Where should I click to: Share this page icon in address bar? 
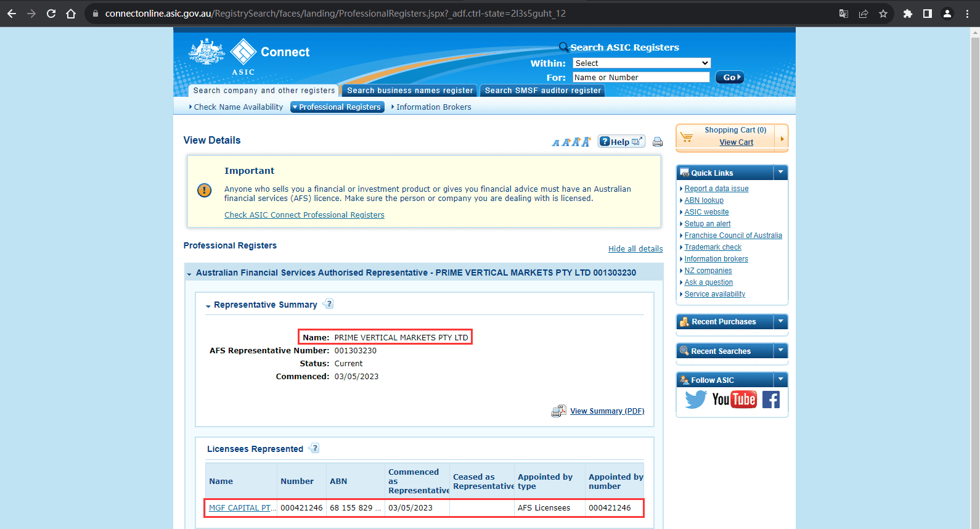pos(864,14)
